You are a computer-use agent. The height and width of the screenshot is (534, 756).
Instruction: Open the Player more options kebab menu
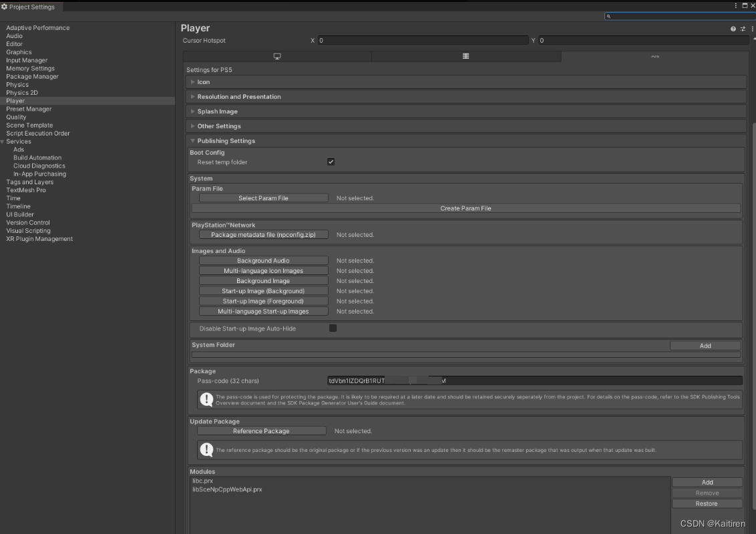pos(751,28)
